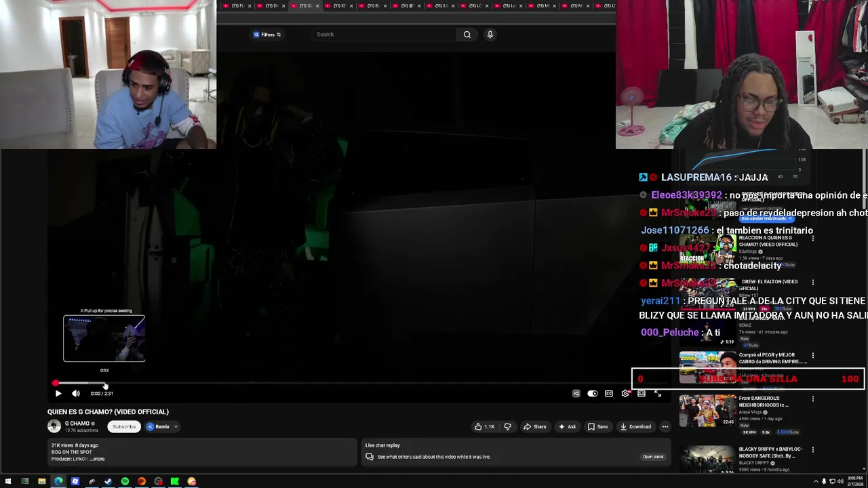Subscribe to the G CHAMO channel
868x488 pixels.
click(124, 426)
